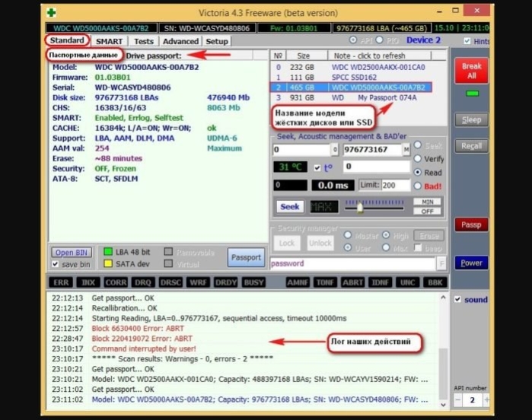This screenshot has width=532, height=420.
Task: Click the M button beside end LBA
Action: (x=406, y=149)
